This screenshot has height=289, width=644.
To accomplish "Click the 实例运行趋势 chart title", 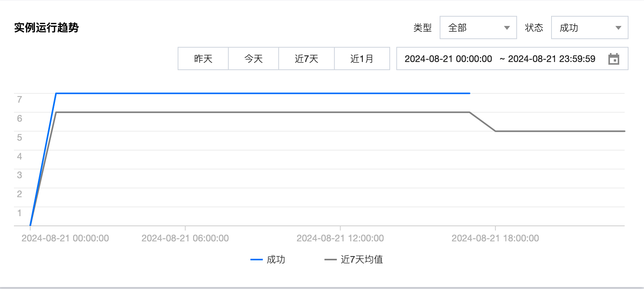I will pos(46,28).
